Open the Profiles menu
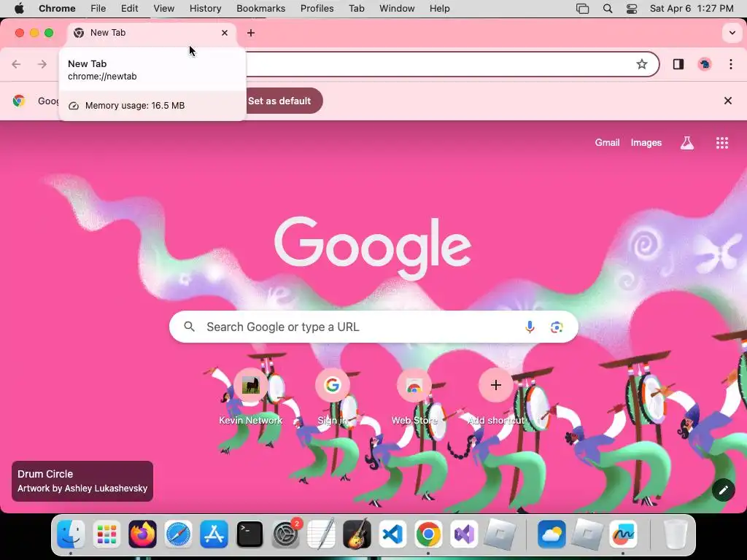 [x=317, y=8]
